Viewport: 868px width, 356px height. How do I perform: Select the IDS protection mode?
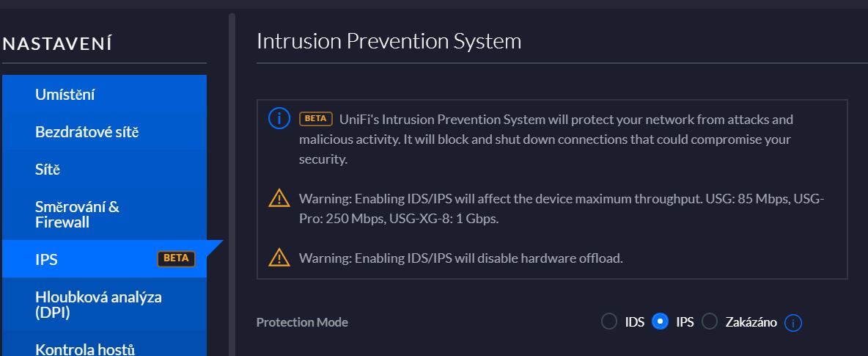pos(609,322)
